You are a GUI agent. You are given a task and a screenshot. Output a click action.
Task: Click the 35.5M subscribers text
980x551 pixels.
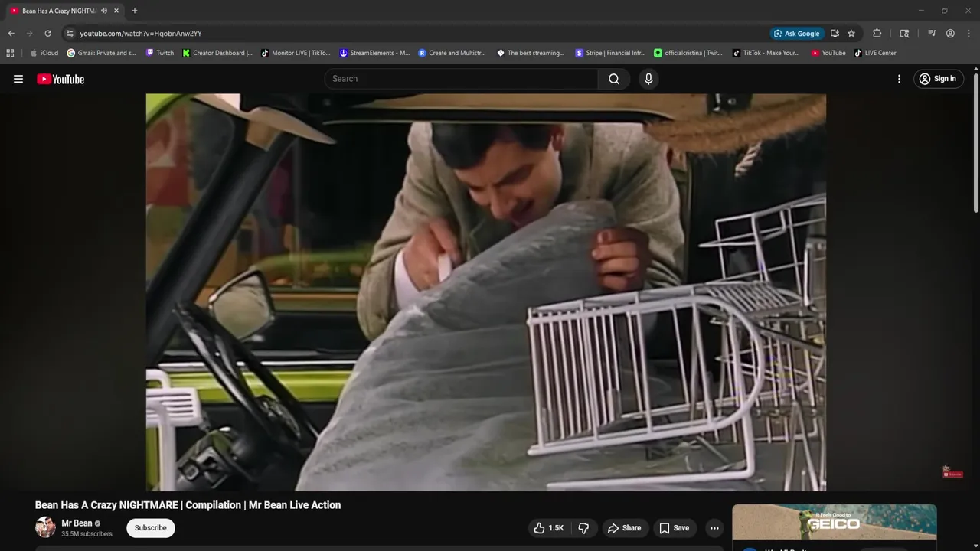click(87, 534)
